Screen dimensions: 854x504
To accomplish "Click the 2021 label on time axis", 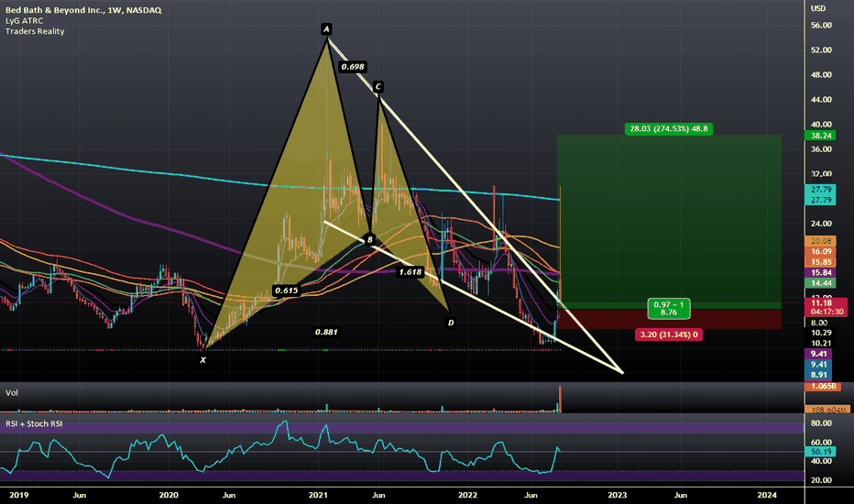I will coord(318,495).
